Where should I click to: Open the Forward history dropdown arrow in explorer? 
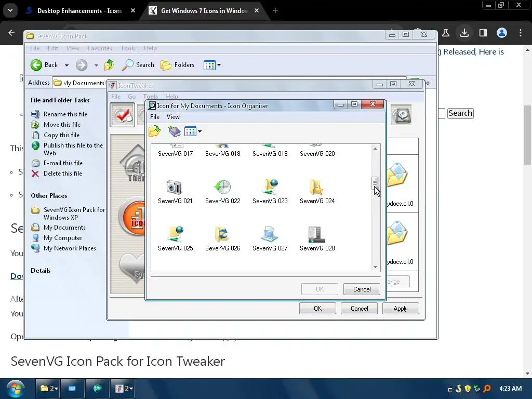point(96,65)
